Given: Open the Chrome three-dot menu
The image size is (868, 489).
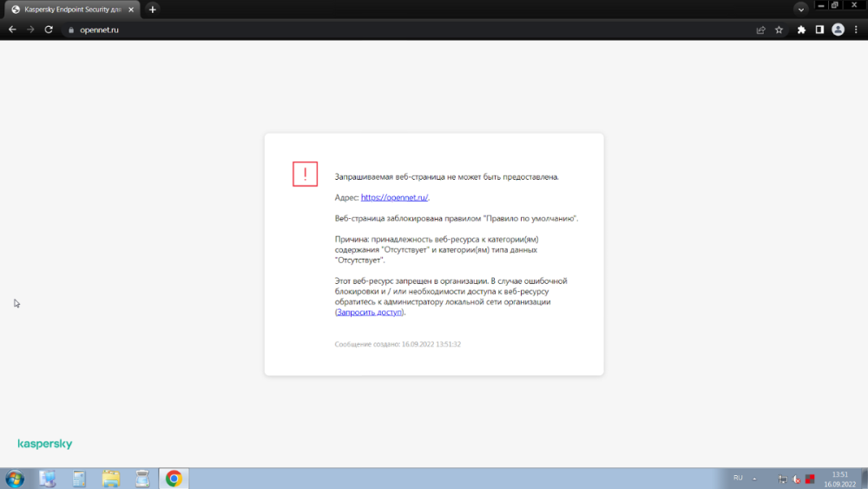Looking at the screenshot, I should click(x=855, y=30).
